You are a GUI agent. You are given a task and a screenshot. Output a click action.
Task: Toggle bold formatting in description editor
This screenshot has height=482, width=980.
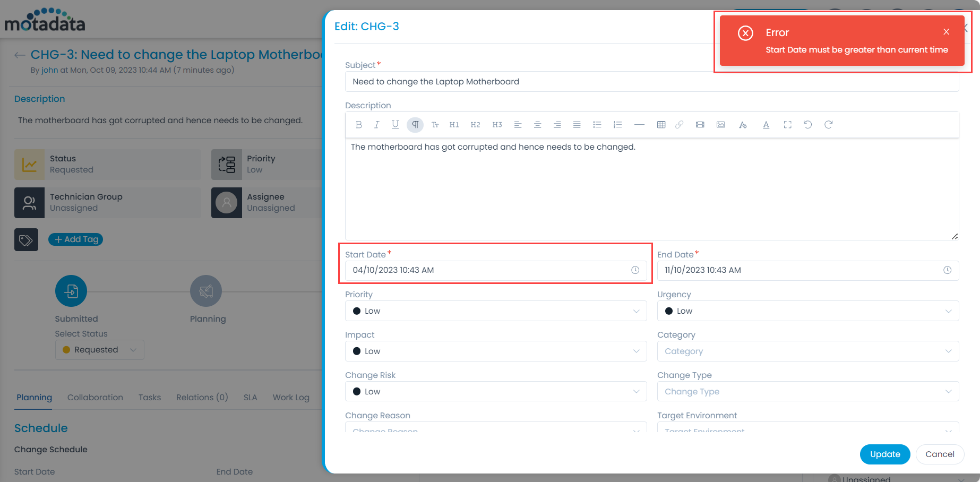[x=359, y=125]
